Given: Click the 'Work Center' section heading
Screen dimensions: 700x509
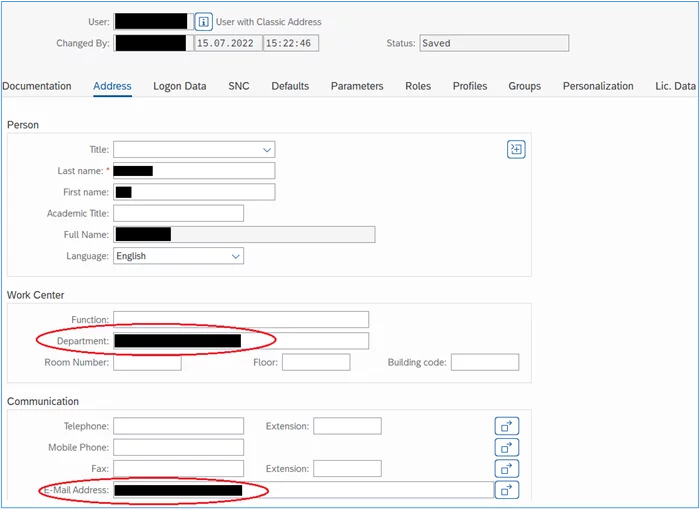Looking at the screenshot, I should (36, 295).
